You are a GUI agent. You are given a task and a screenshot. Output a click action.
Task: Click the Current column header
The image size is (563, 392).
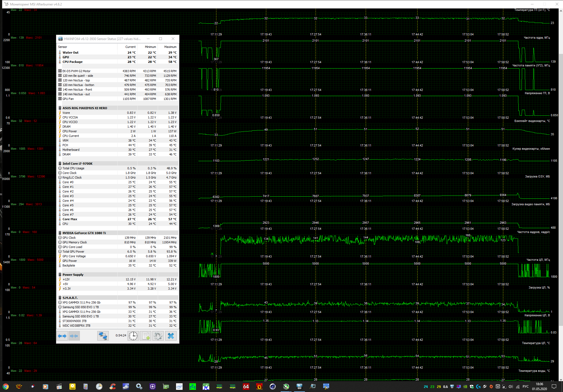[x=130, y=47]
